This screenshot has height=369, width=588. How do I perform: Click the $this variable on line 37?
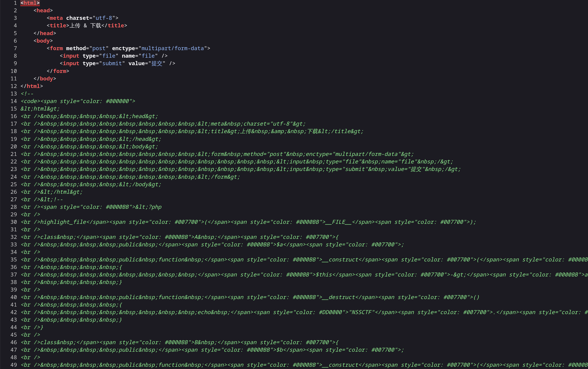[x=324, y=275]
